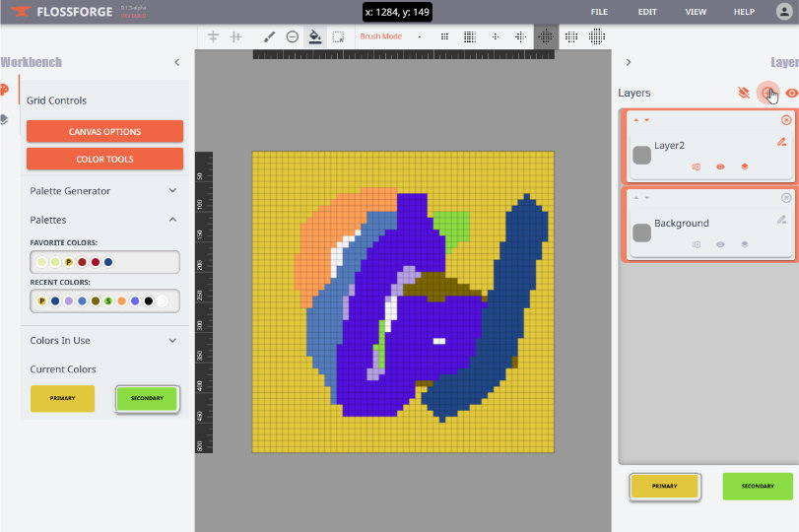Click the stack icon on Background layer
Screen dimensions: 799x532
(745, 244)
